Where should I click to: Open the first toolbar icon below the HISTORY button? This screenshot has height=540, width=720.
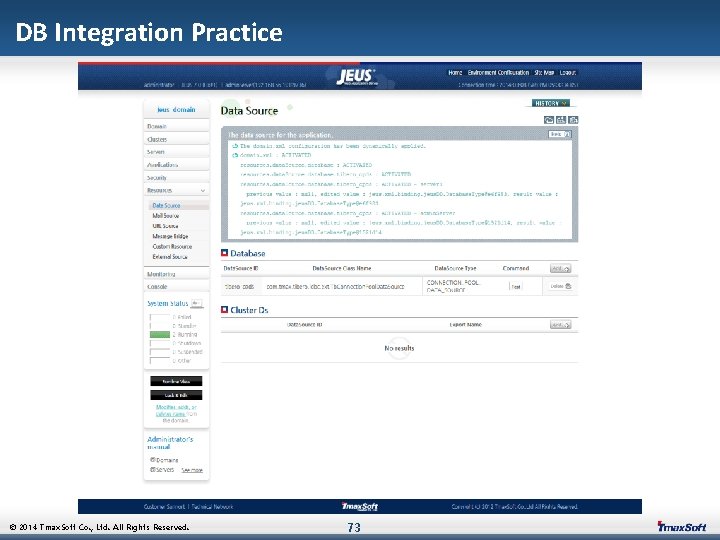549,120
